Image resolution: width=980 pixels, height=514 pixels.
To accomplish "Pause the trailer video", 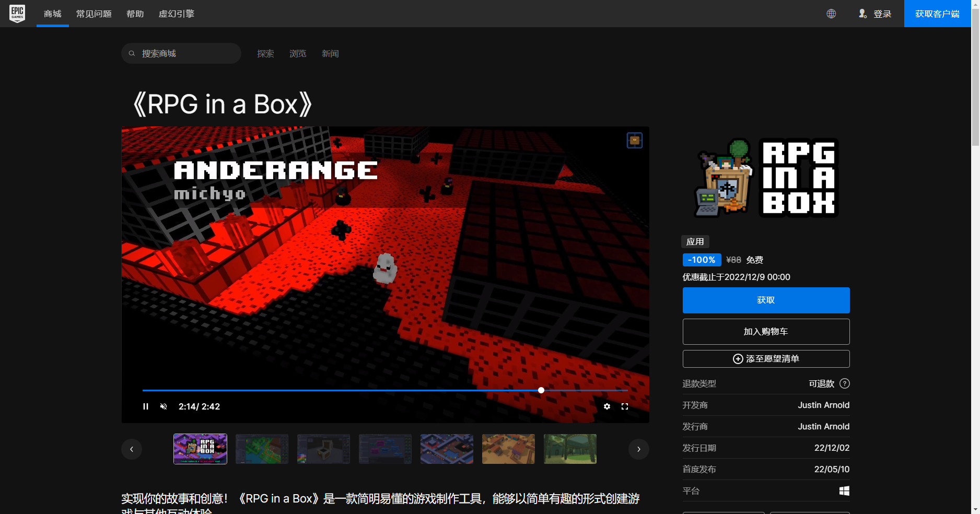I will [146, 406].
